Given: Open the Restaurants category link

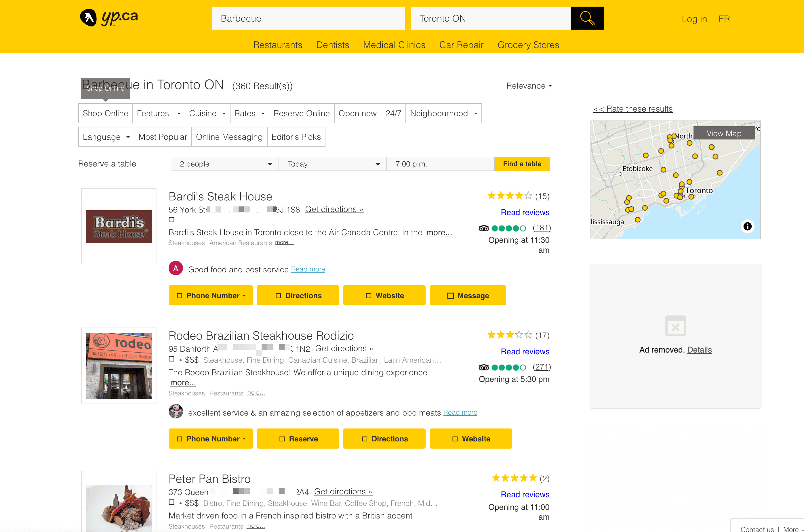Looking at the screenshot, I should pyautogui.click(x=277, y=45).
